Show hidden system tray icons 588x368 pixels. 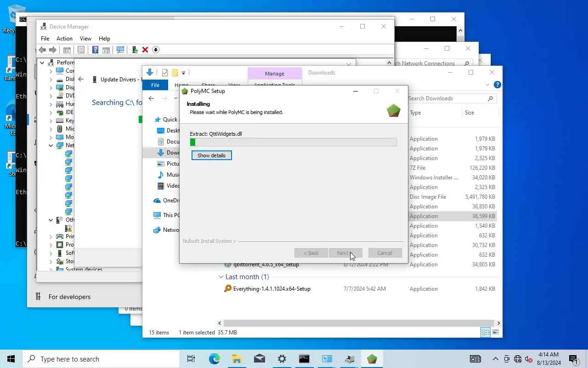[495, 359]
